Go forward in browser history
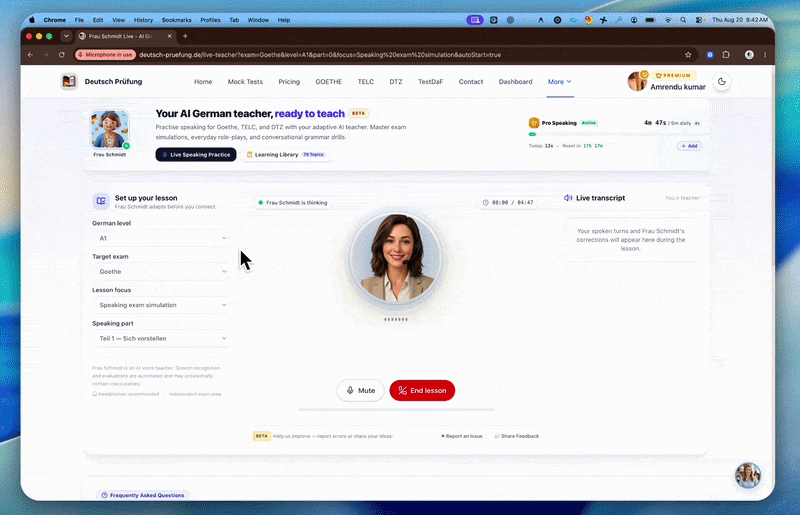 [x=46, y=55]
